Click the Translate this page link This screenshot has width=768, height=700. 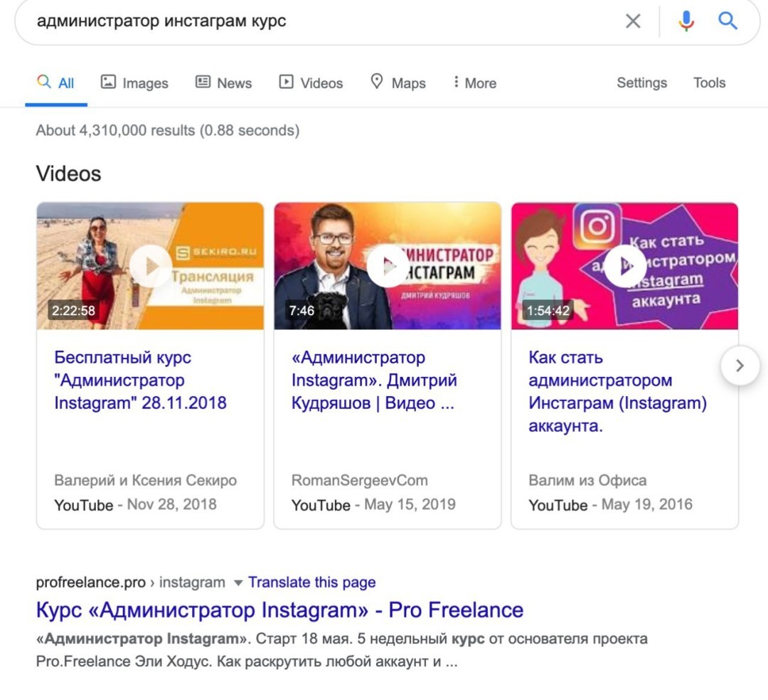311,582
